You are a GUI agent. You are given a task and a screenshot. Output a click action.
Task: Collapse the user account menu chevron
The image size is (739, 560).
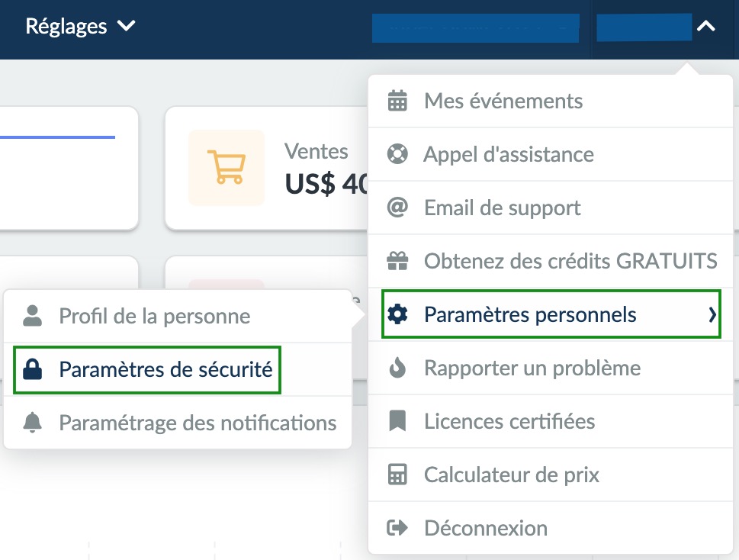click(x=705, y=27)
